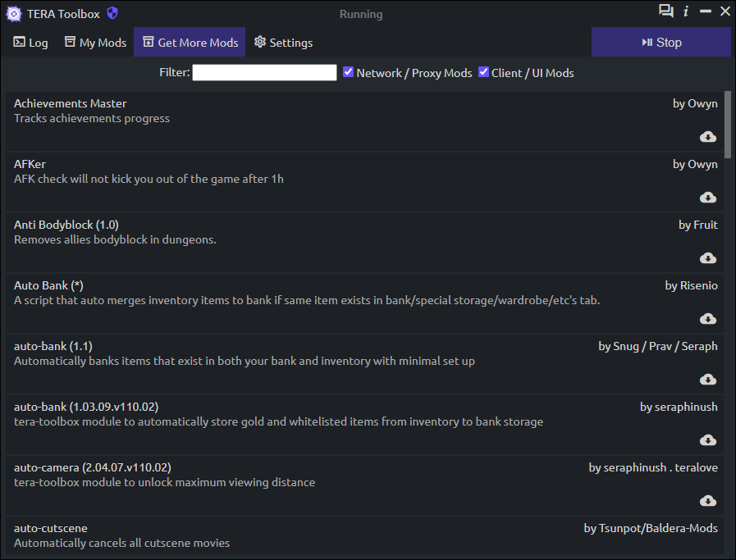Switch to the Log tab
This screenshot has height=560, width=736.
pyautogui.click(x=30, y=43)
